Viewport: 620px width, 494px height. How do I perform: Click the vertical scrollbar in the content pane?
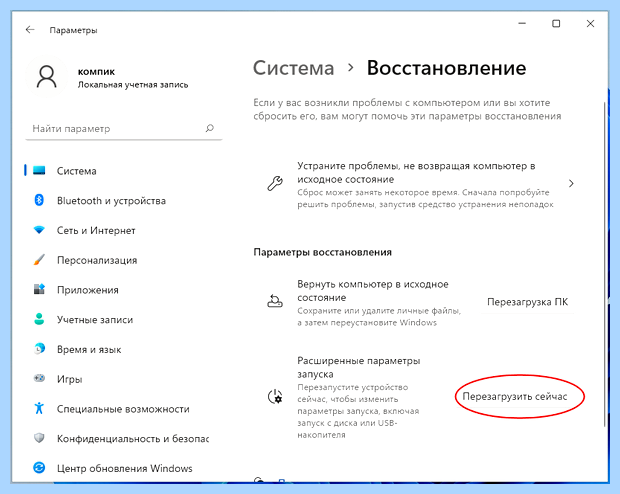(x=604, y=264)
